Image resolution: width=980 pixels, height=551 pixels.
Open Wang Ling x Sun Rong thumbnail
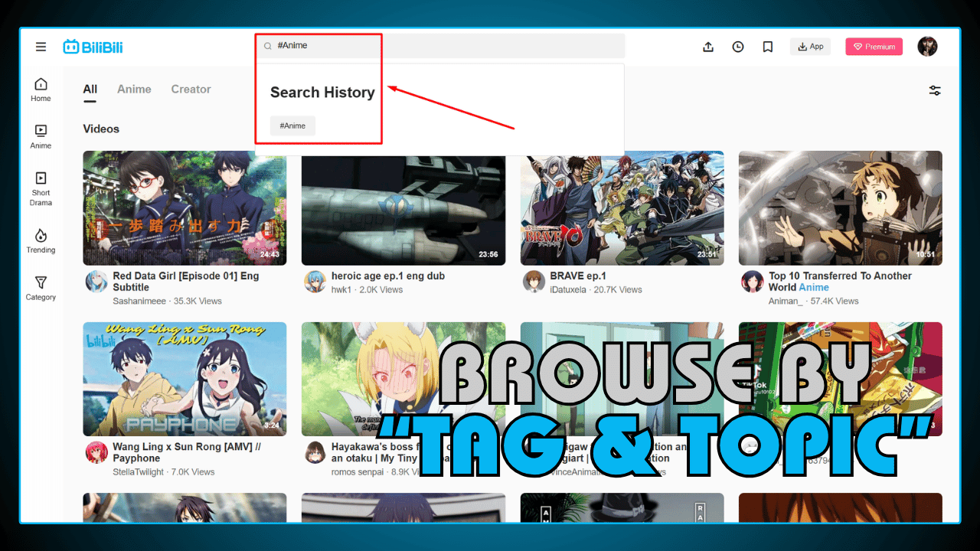coord(185,379)
